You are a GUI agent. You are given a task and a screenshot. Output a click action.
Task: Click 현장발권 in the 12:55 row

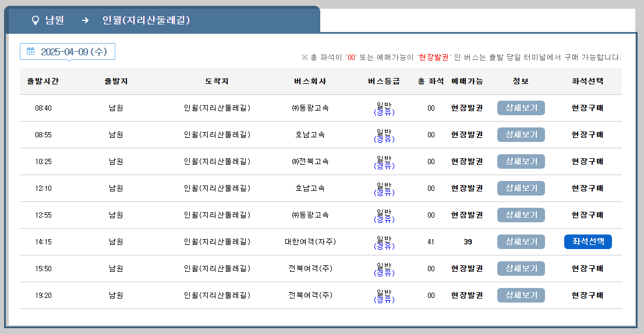pos(468,215)
